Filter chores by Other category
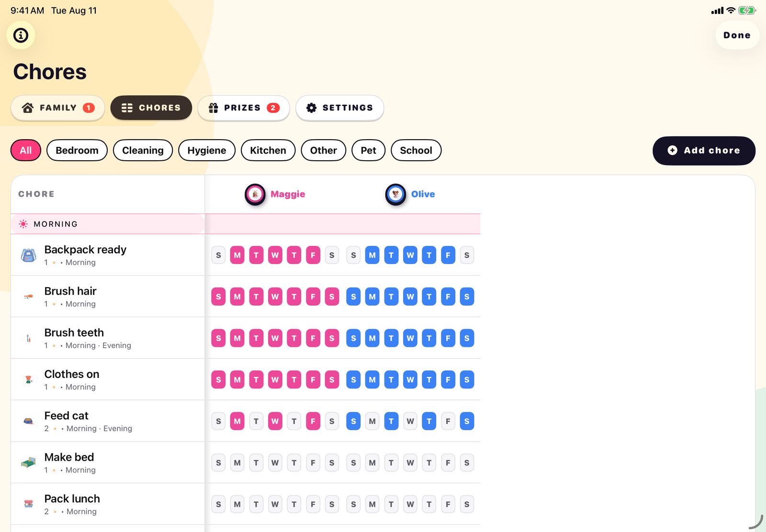766x532 pixels. (324, 150)
